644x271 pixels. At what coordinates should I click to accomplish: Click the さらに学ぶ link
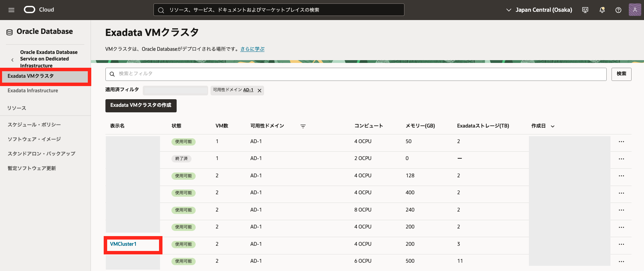[x=252, y=49]
